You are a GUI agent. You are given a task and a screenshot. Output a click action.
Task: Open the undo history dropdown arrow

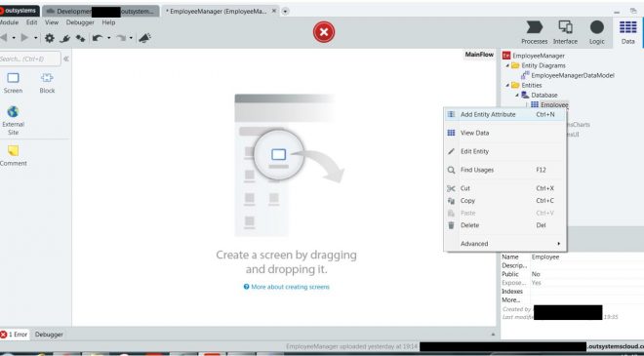click(109, 38)
